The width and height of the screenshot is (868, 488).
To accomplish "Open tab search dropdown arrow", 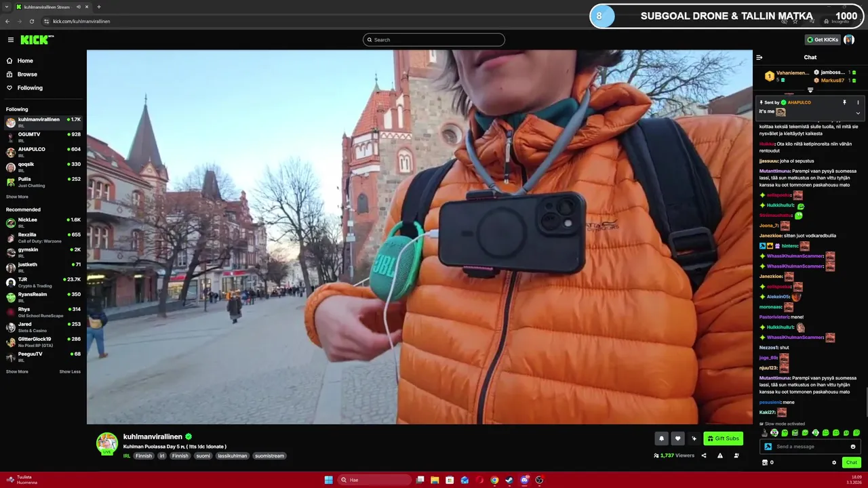I will coord(6,7).
